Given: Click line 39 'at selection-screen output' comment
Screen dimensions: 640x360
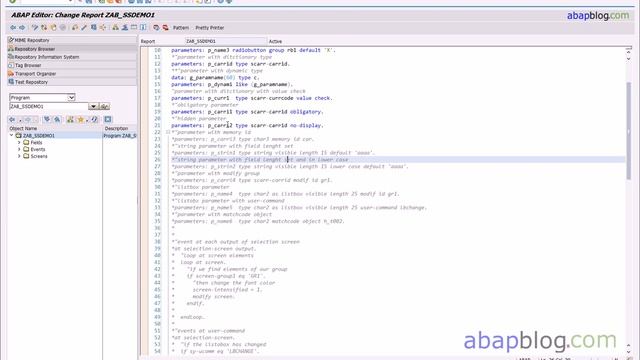Looking at the screenshot, I should (x=214, y=249).
